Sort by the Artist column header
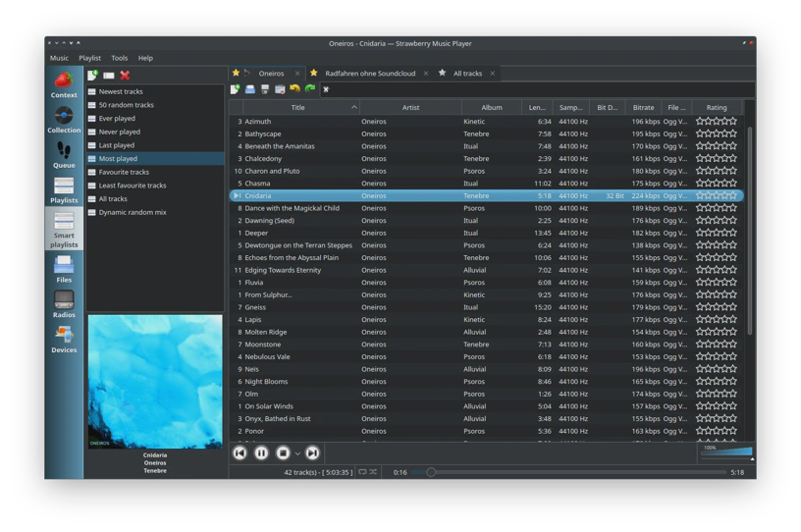This screenshot has width=801, height=532. point(410,107)
